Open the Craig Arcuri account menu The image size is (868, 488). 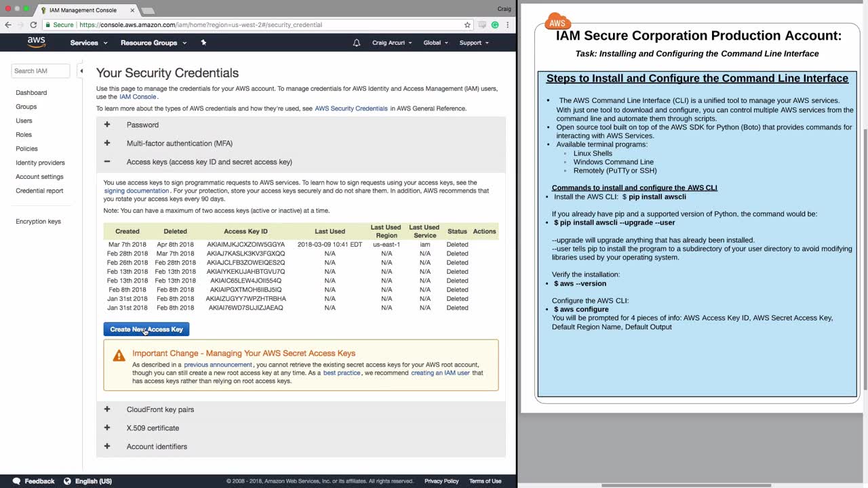(391, 43)
